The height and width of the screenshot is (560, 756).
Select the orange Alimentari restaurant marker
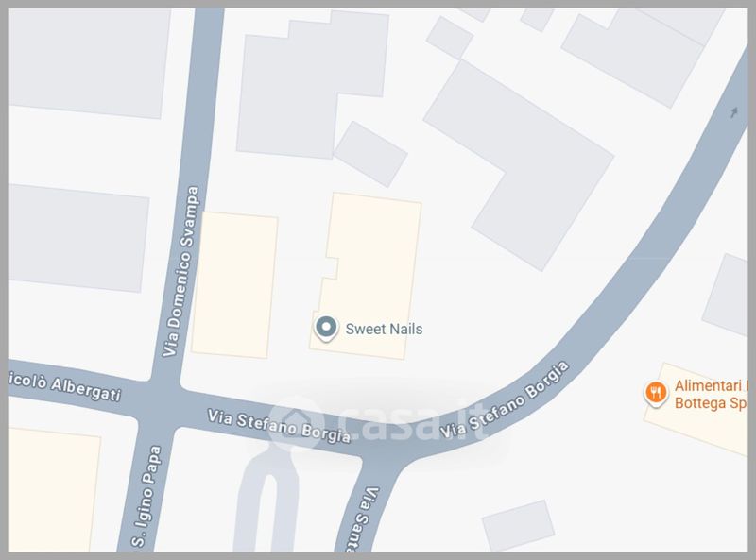(x=655, y=393)
